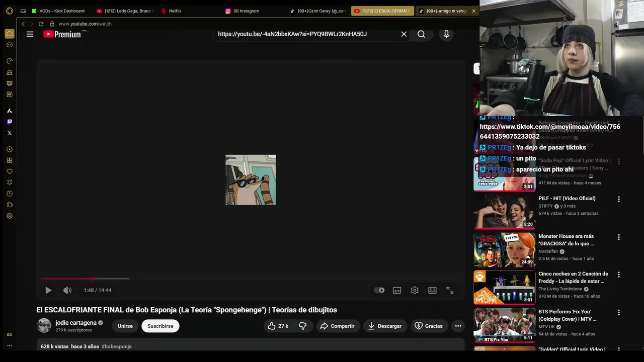Open Aria AI icon in sidebar
Screen dimensions: 644x362
tap(9, 111)
